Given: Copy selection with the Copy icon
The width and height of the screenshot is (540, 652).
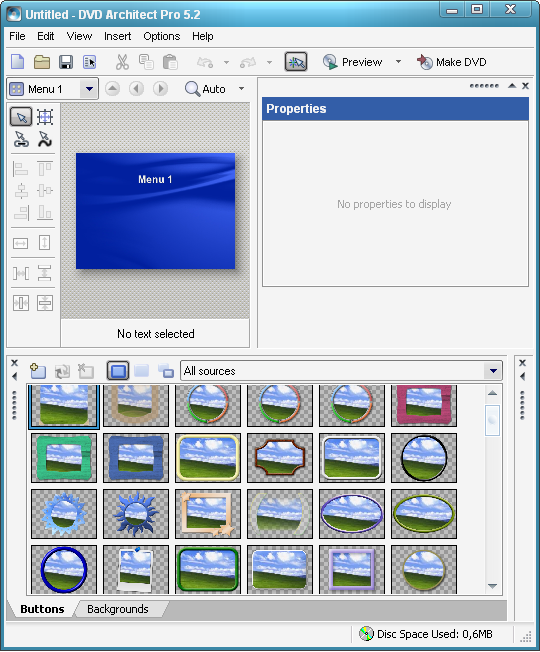Looking at the screenshot, I should [x=146, y=62].
